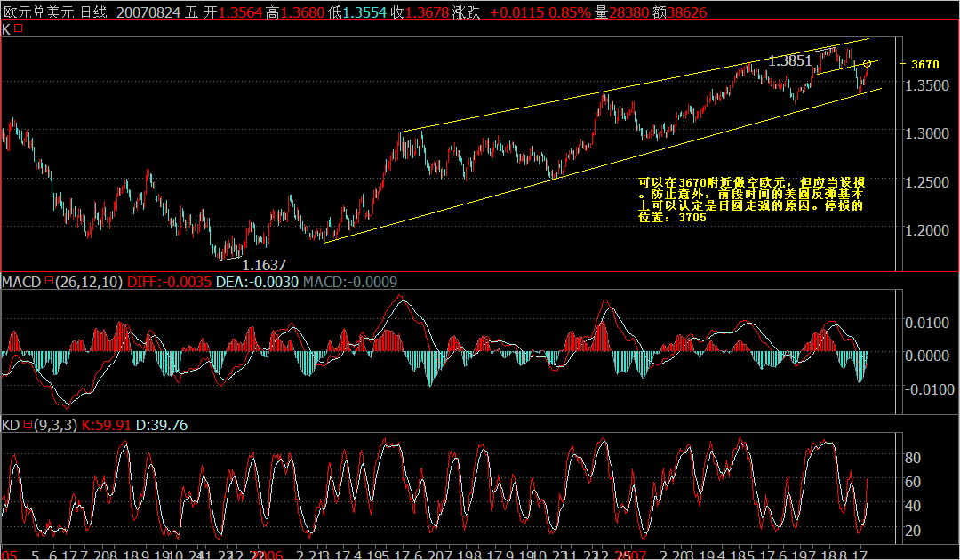Toggle the red box icon beside K label
Screen dimensions: 960x560
click(19, 28)
